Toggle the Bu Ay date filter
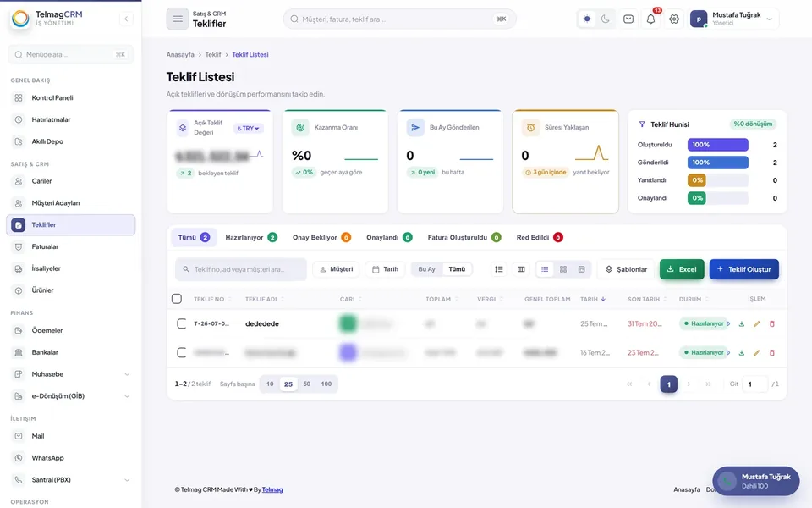This screenshot has width=812, height=508. 426,269
